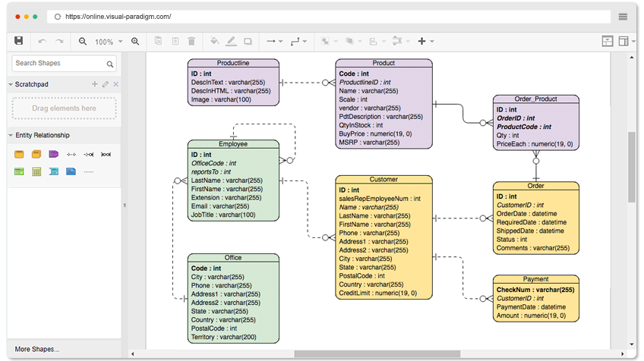Click the Undo arrow icon
The image size is (644, 361).
[42, 42]
